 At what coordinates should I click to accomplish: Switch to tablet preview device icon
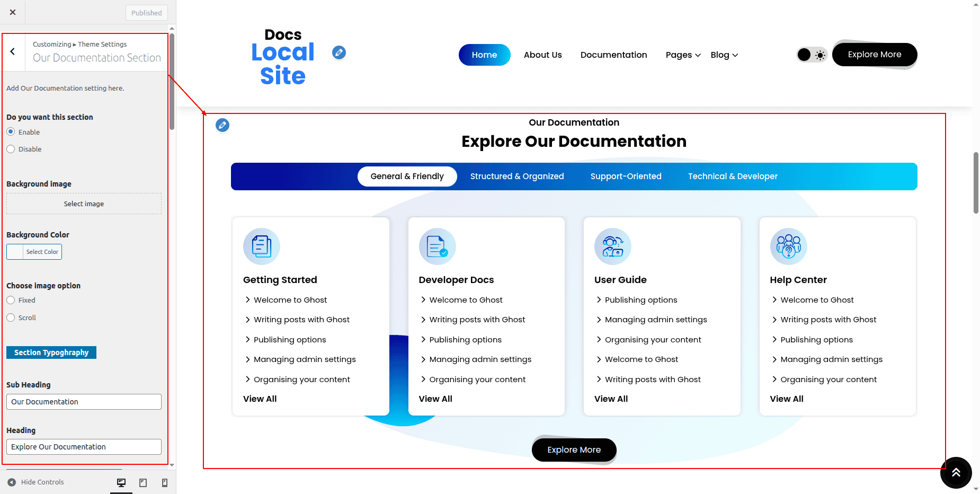[x=143, y=482]
